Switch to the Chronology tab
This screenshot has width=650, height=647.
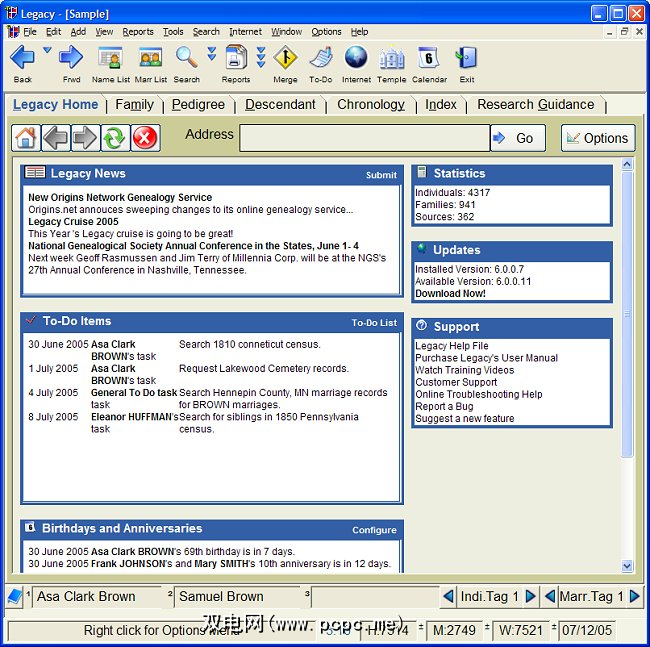tap(371, 104)
